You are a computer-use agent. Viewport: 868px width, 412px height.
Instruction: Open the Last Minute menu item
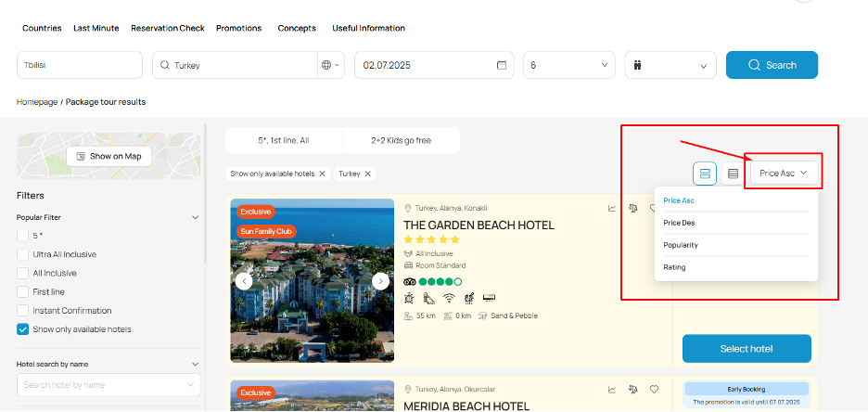point(96,28)
